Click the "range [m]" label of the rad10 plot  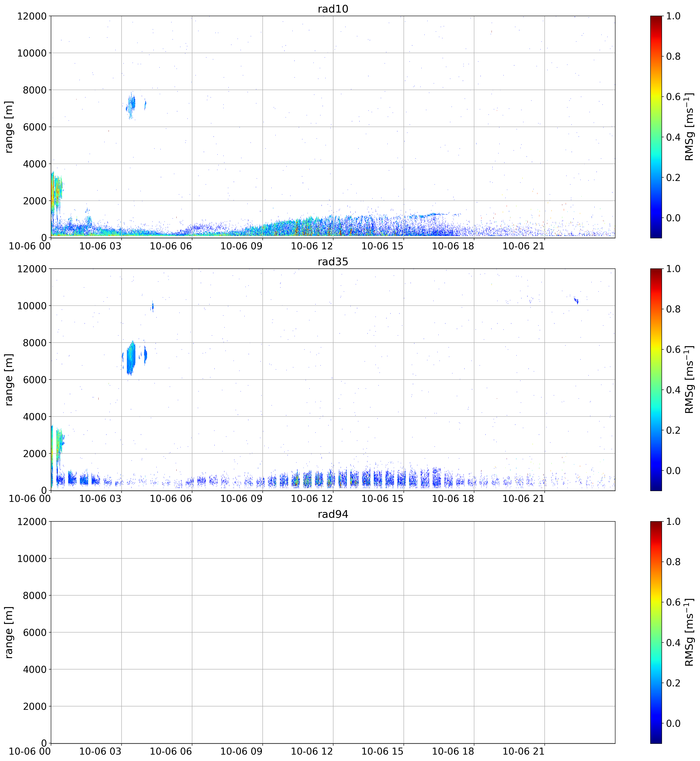9,127
